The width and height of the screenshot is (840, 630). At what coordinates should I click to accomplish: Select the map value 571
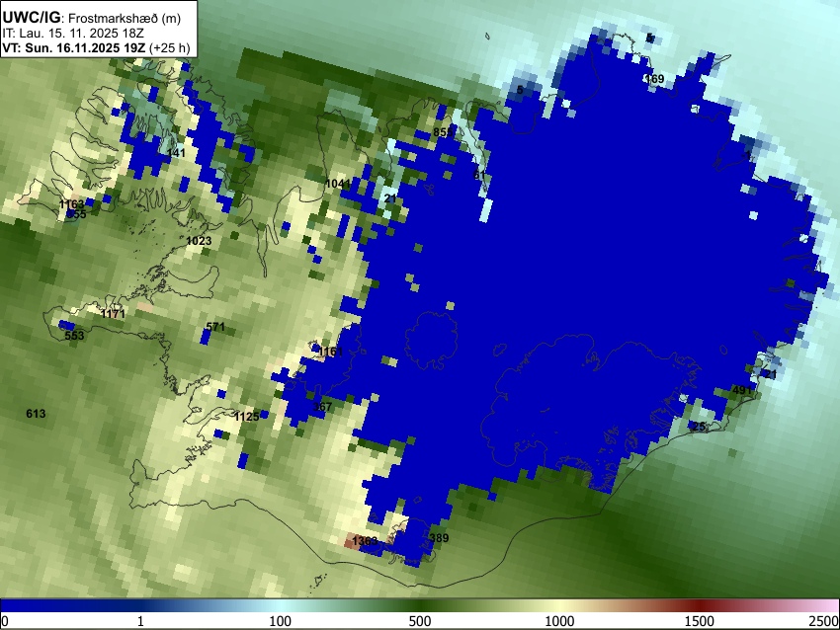(x=215, y=327)
